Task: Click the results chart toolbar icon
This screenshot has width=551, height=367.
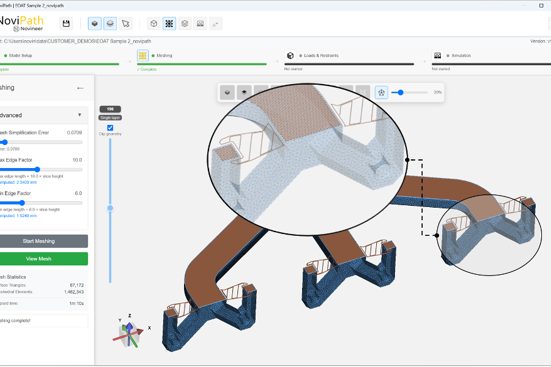Action: pos(215,24)
